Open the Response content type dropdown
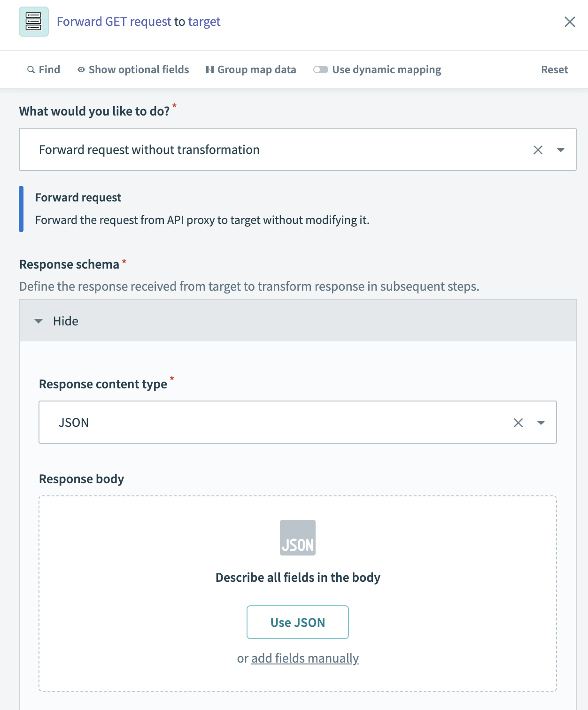The height and width of the screenshot is (710, 588). coord(542,422)
